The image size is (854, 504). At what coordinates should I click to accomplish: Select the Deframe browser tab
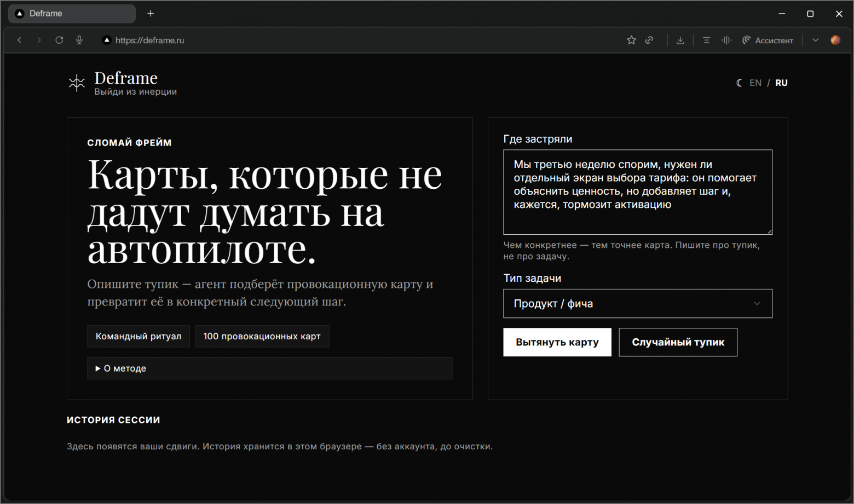click(x=72, y=14)
